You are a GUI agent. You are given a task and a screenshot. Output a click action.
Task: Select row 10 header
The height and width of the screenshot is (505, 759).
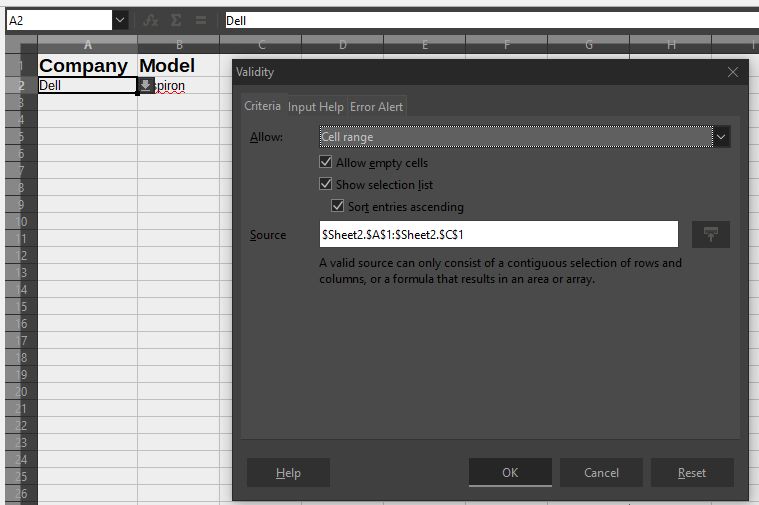coord(21,222)
